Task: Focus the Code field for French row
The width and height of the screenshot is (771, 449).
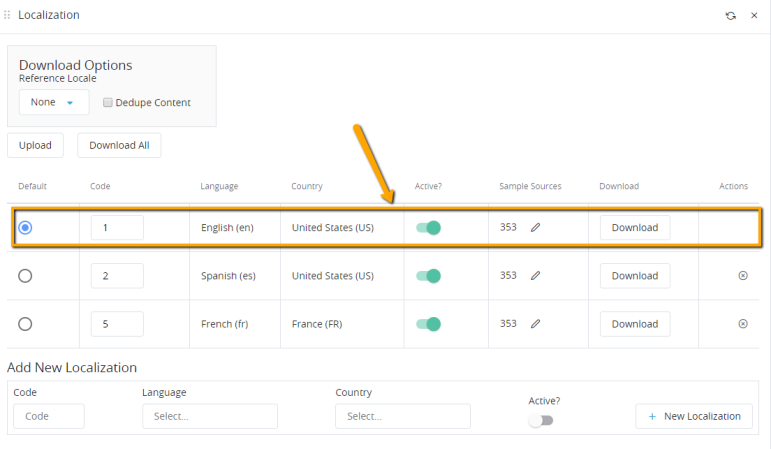Action: click(117, 324)
